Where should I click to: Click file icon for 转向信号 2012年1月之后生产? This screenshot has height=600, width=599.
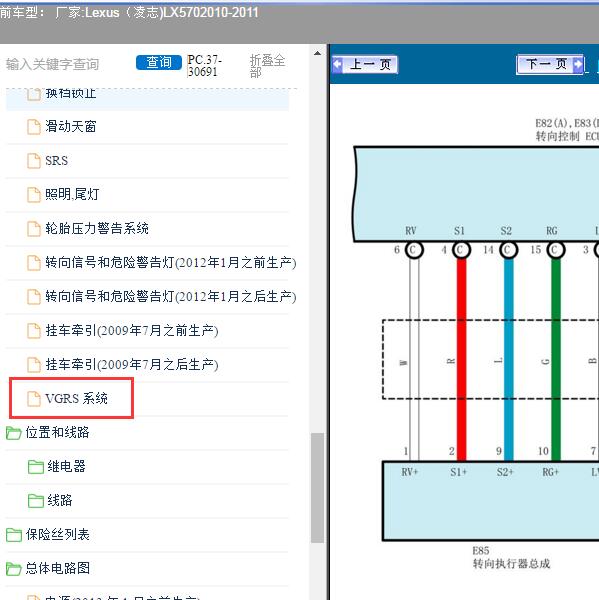click(34, 297)
